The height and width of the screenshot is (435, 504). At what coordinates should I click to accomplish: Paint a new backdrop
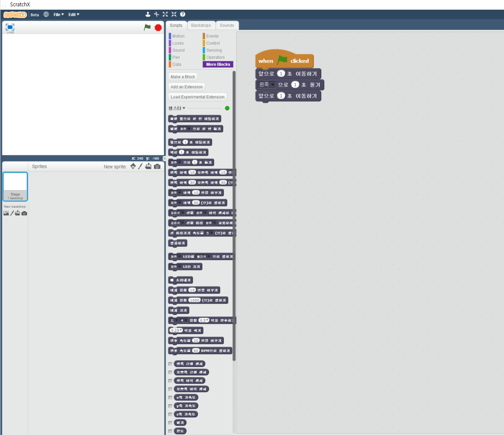coord(12,213)
